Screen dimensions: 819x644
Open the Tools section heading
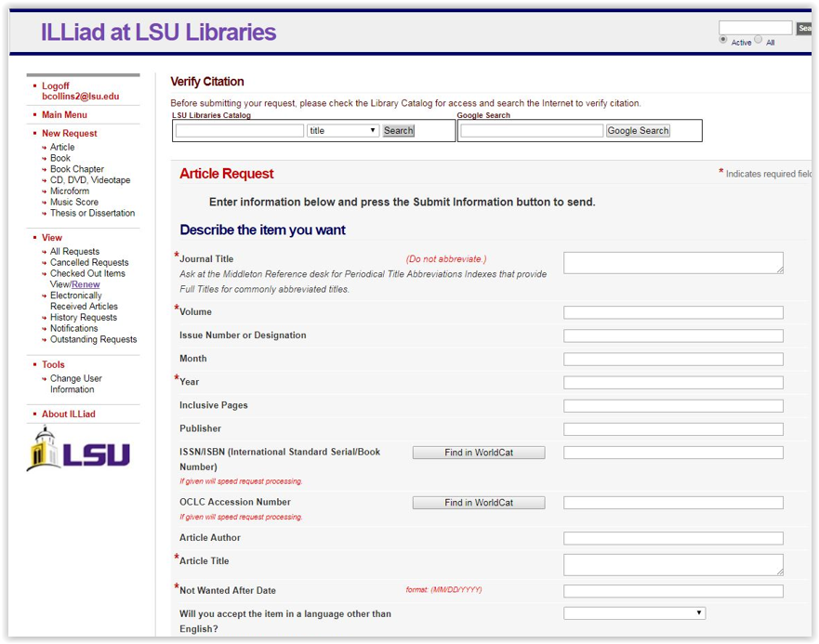(x=53, y=364)
